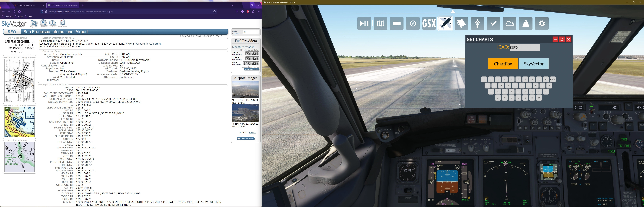Click the blue SkyVector button
The image size is (644, 207).
pos(534,64)
